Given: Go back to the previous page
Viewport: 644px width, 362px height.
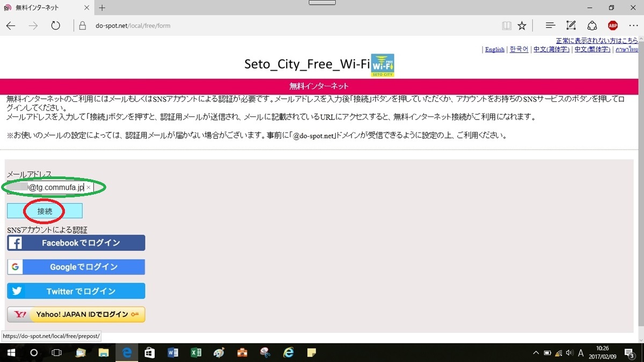Looking at the screenshot, I should [11, 25].
